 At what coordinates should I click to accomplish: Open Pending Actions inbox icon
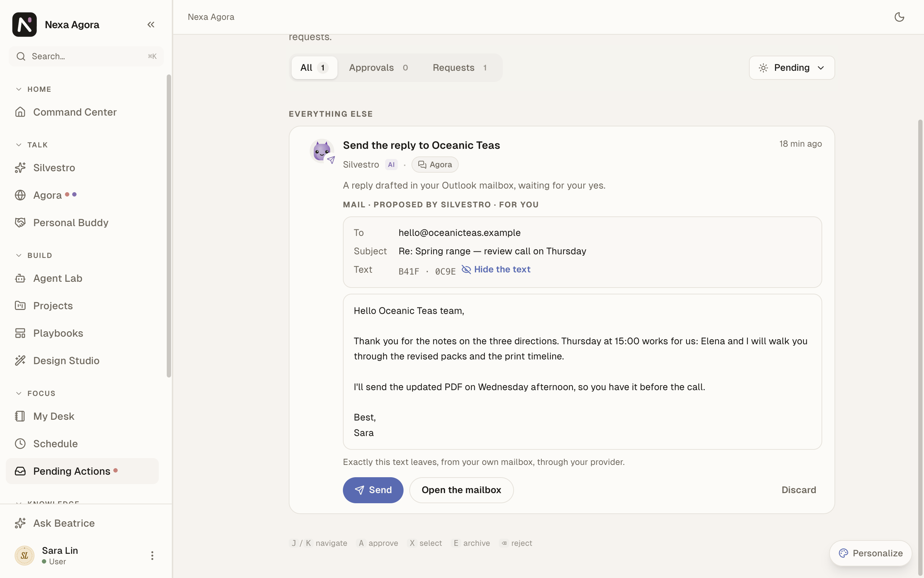20,471
